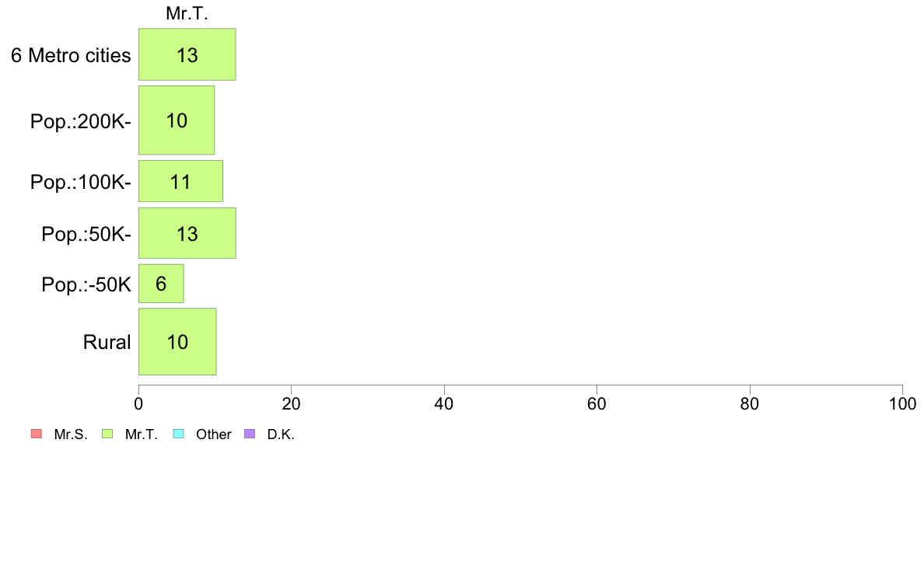
Task: Select the Pop.:-50K bar showing 6
Action: point(162,284)
